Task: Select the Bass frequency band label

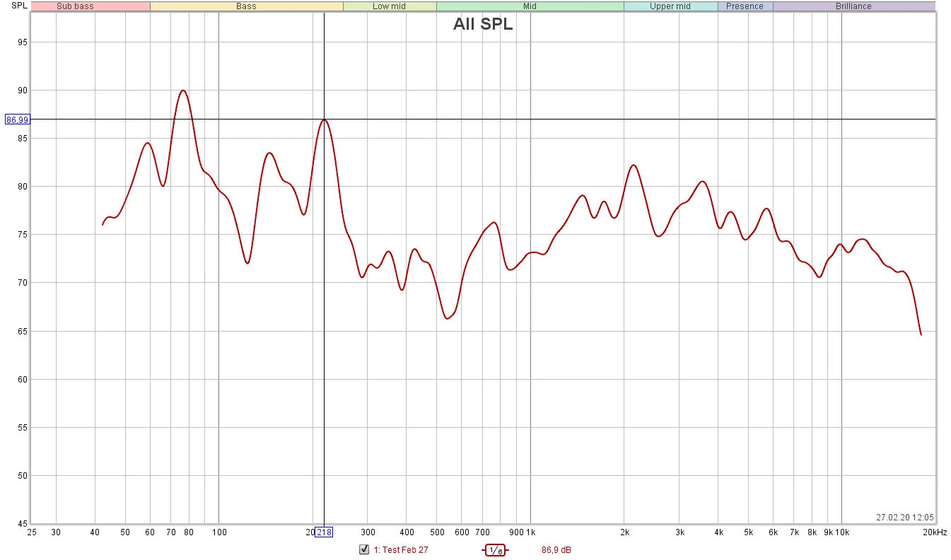Action: pyautogui.click(x=247, y=6)
